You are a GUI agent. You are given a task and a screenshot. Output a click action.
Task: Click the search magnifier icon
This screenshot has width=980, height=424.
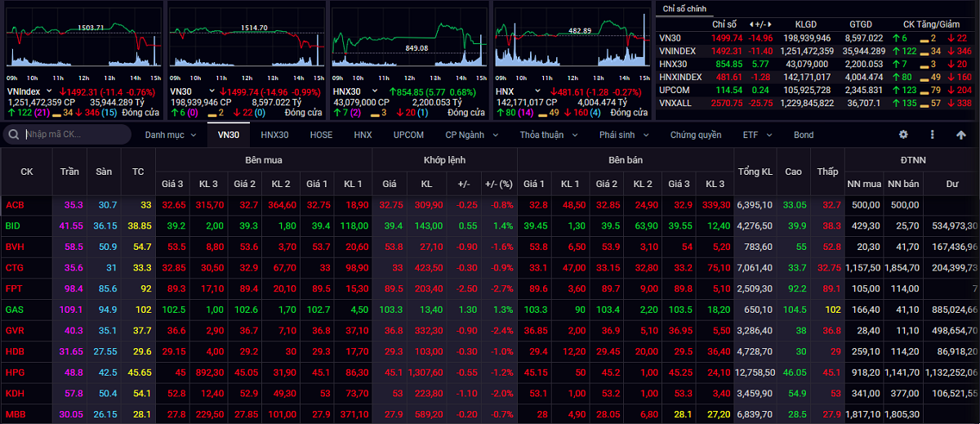coord(14,135)
